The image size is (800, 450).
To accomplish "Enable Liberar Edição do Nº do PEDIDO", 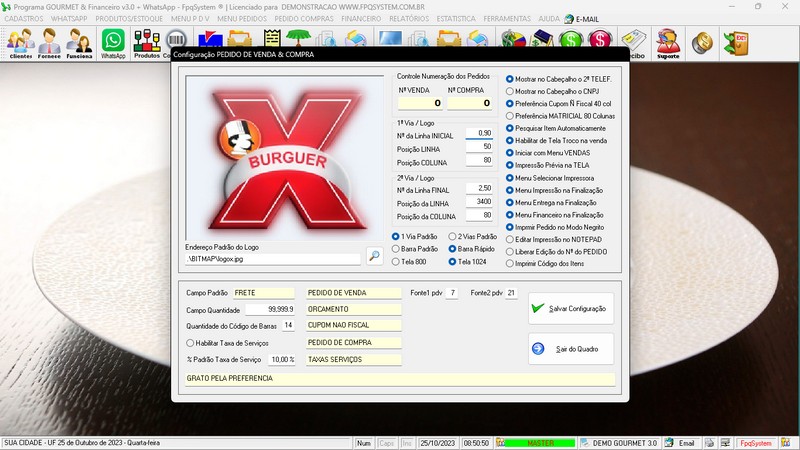I will (x=556, y=252).
